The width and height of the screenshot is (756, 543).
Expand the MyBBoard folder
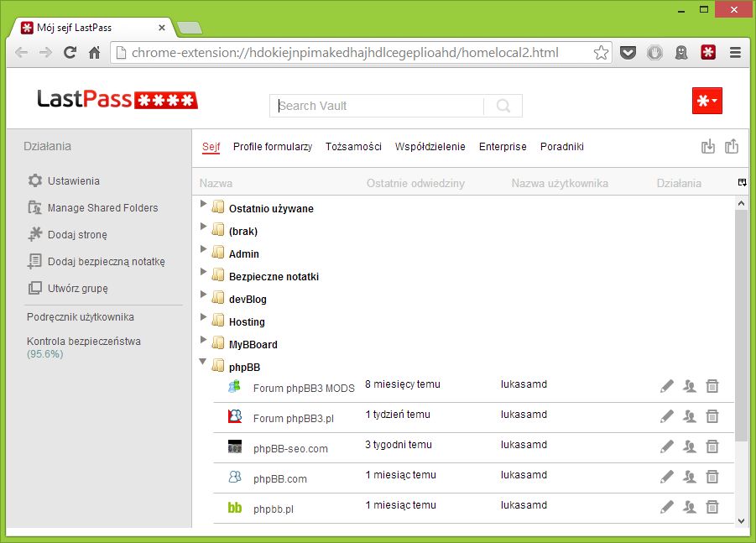203,340
